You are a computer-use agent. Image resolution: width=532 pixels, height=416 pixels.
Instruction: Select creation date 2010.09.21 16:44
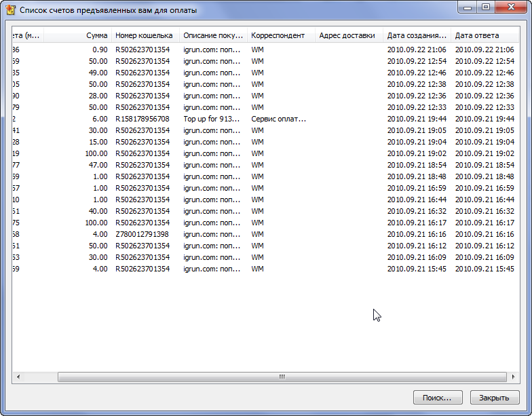pyautogui.click(x=417, y=200)
